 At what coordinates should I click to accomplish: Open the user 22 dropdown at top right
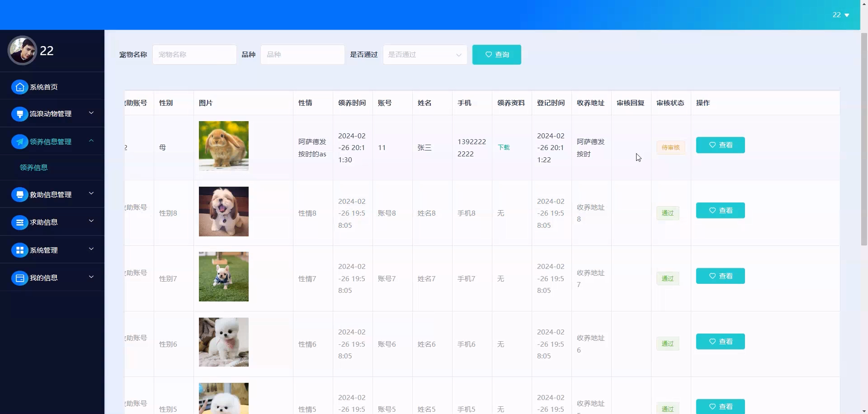[x=841, y=15]
